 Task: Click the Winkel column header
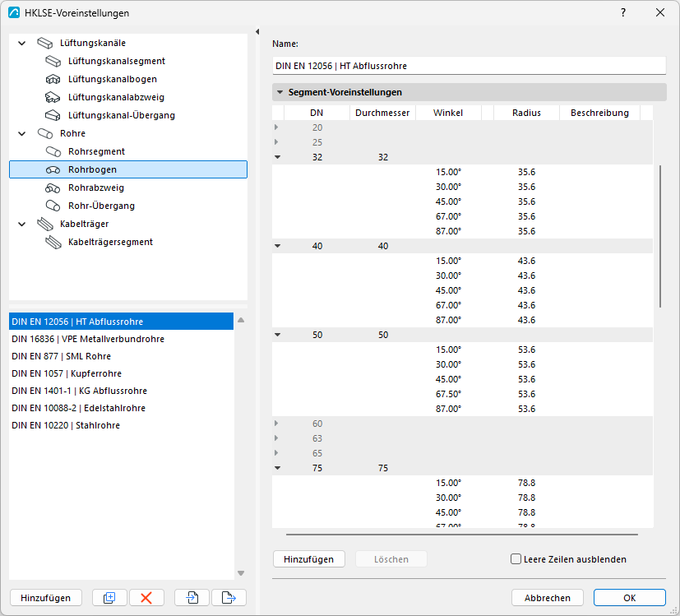448,113
